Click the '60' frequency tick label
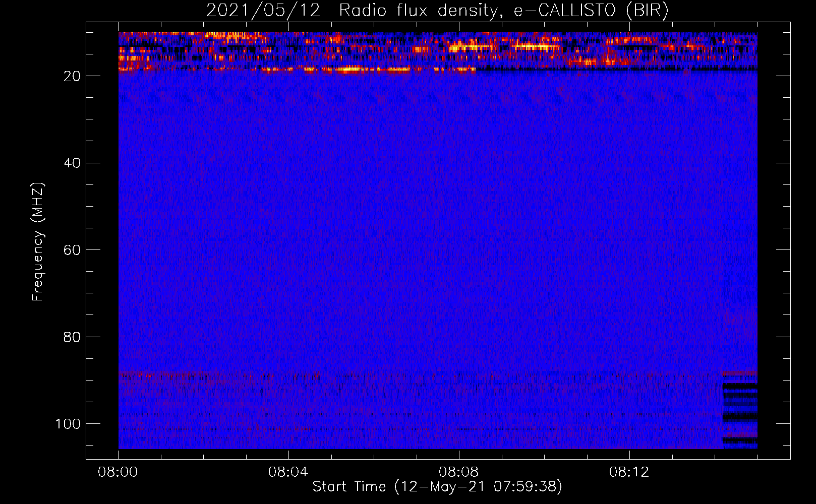816x504 pixels. click(73, 250)
